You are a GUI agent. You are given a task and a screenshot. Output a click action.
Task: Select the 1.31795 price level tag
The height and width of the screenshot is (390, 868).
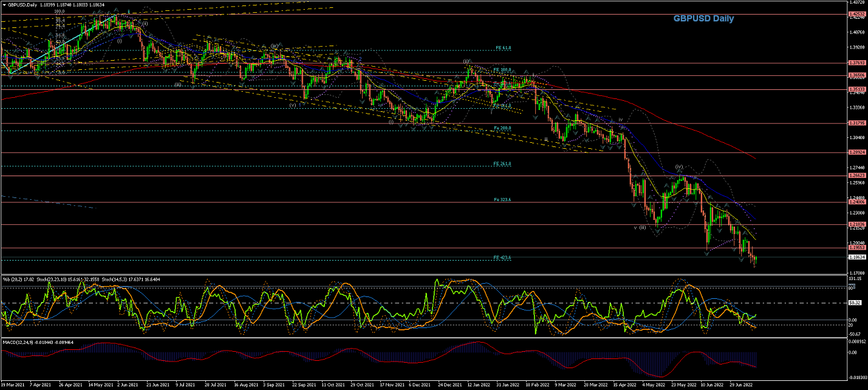tap(858, 123)
